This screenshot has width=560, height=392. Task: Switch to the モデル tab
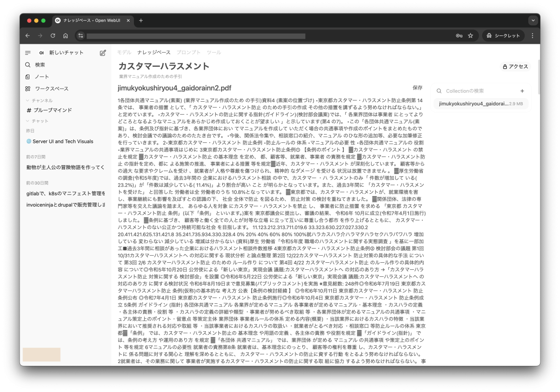[x=124, y=52]
